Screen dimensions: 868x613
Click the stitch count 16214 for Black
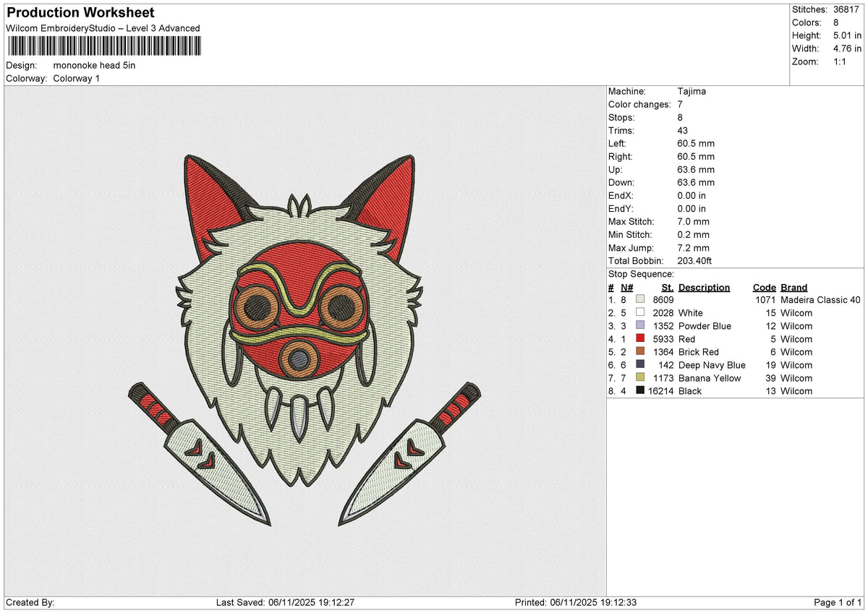660,391
